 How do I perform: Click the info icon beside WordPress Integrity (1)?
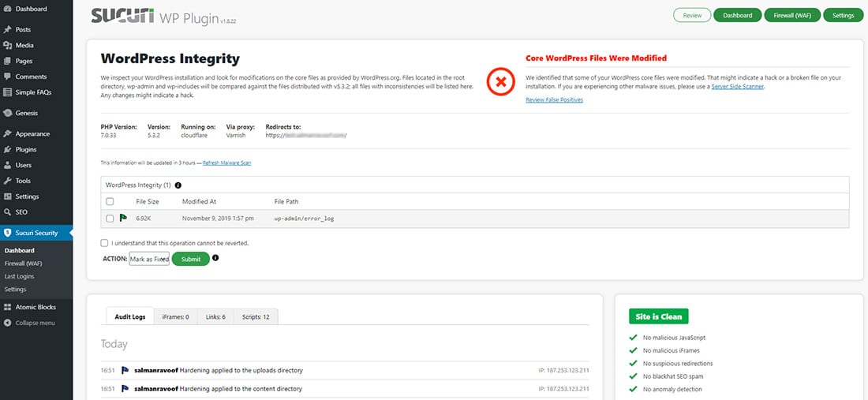tap(178, 185)
